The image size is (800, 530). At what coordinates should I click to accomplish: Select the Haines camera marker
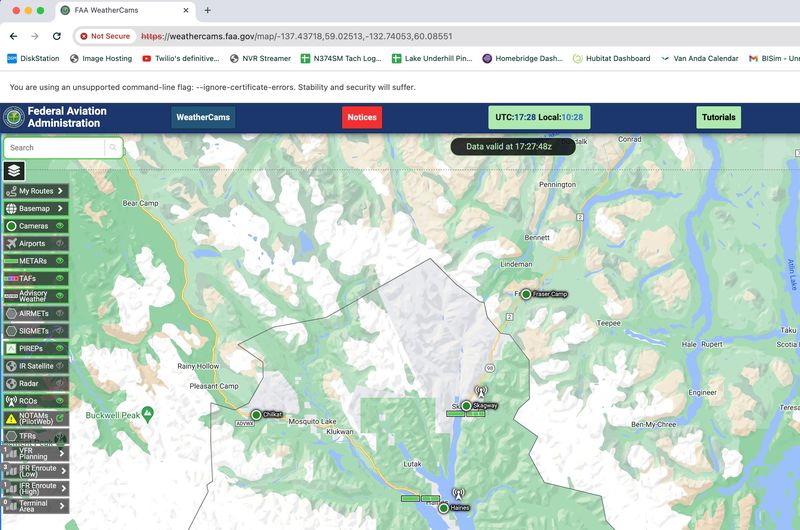pos(443,508)
